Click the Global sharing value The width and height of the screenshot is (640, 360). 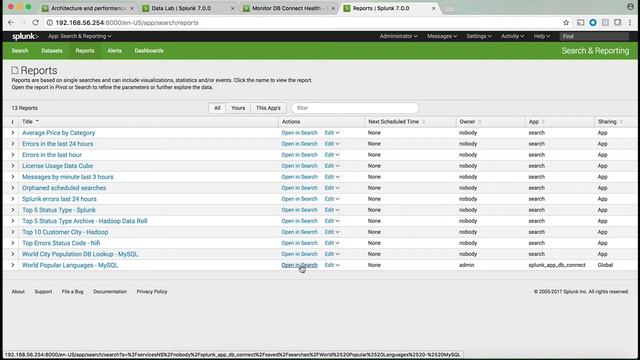pyautogui.click(x=605, y=265)
